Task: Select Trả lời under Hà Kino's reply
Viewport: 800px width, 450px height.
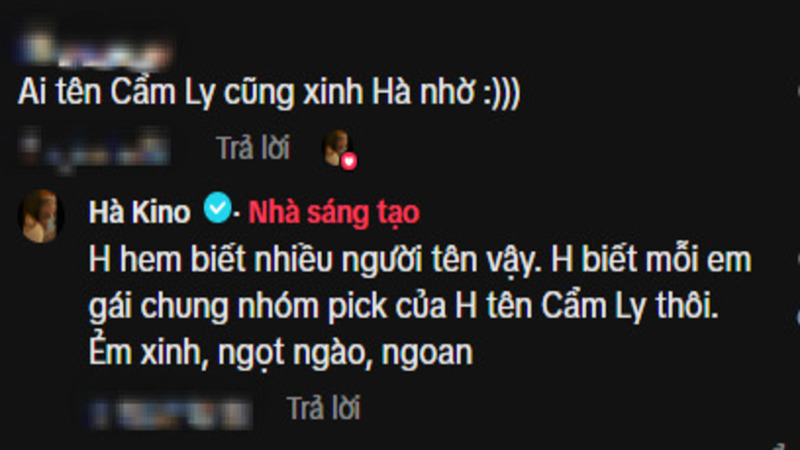Action: point(324,408)
